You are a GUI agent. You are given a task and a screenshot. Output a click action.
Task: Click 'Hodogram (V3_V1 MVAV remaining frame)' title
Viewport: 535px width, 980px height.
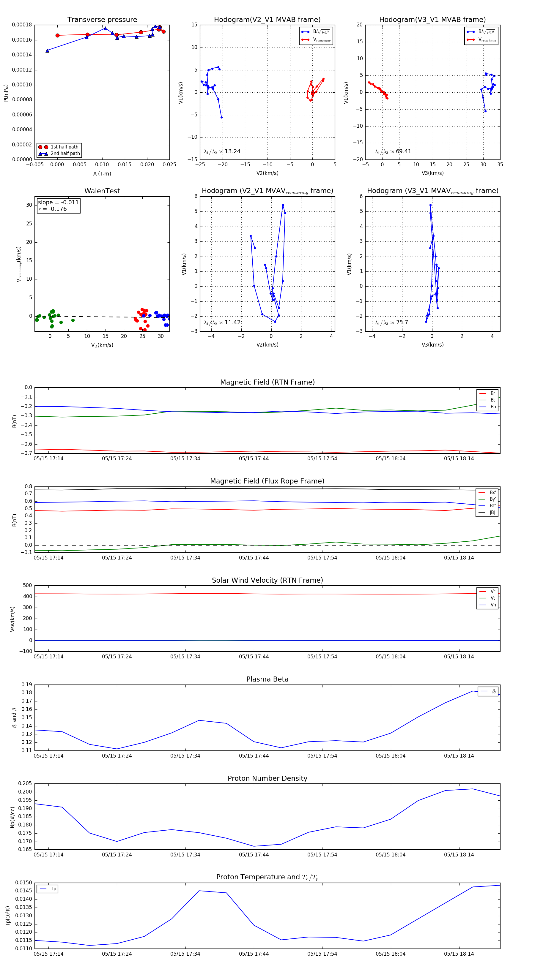pyautogui.click(x=432, y=191)
